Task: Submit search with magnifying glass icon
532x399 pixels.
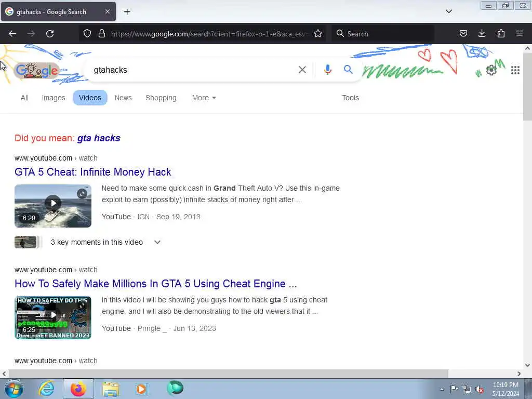Action: [x=348, y=70]
